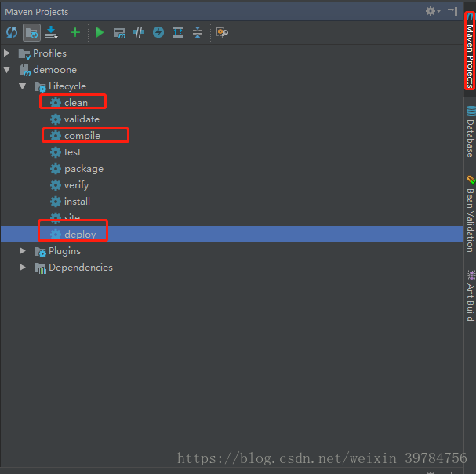Open the Ant Build side tab

[x=471, y=296]
